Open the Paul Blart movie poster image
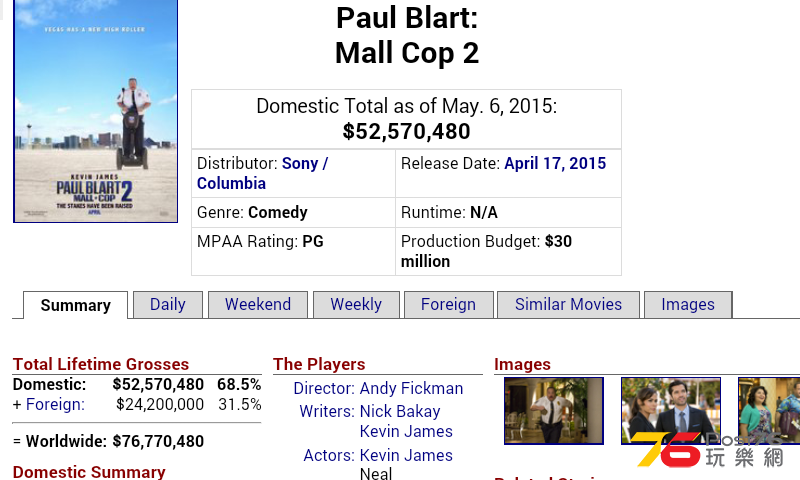This screenshot has width=800, height=480. [95, 111]
